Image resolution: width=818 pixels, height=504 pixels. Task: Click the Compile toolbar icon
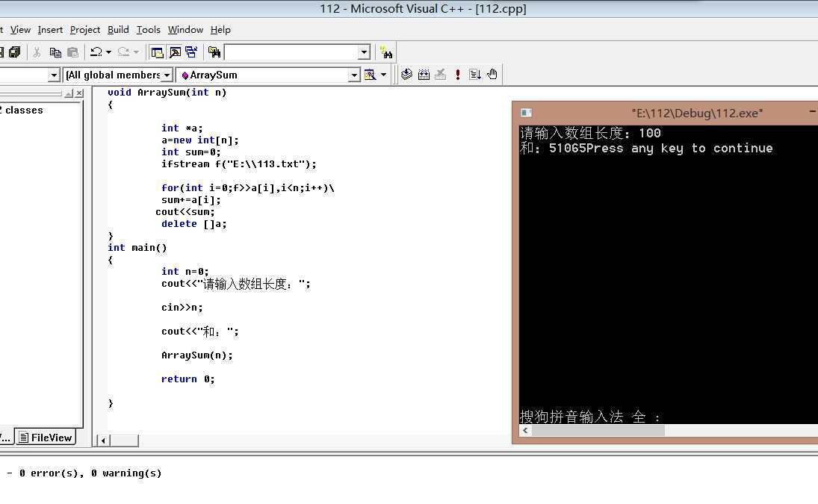point(406,75)
